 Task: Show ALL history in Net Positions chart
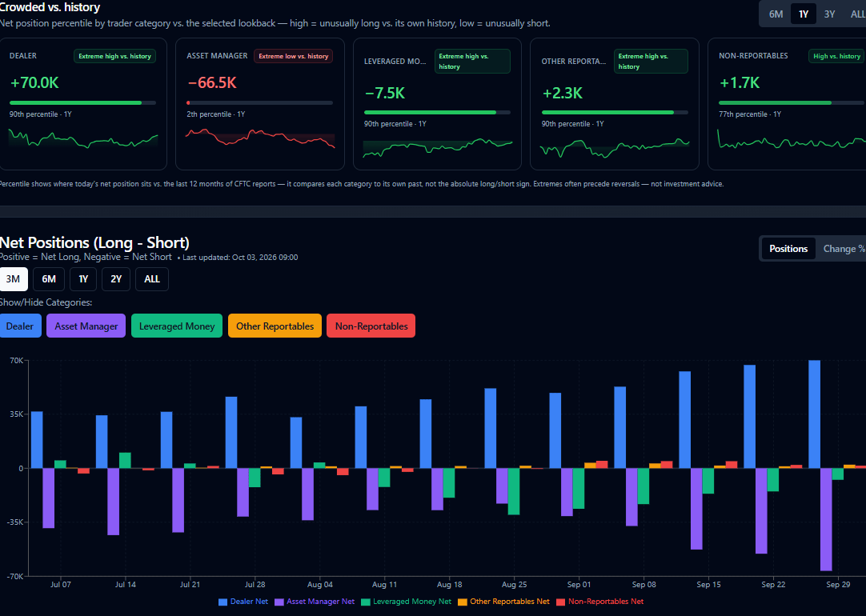point(152,278)
